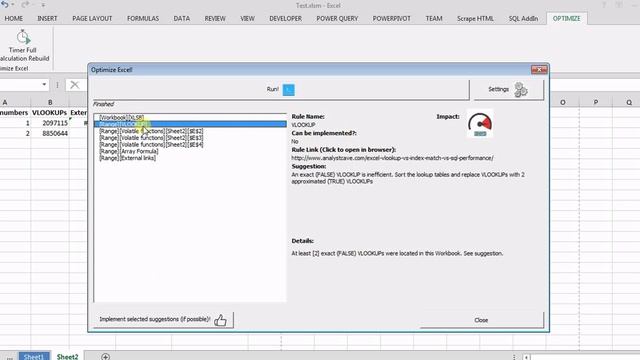Open the INSERT ribbon tab
The image size is (640, 360).
[x=47, y=18]
